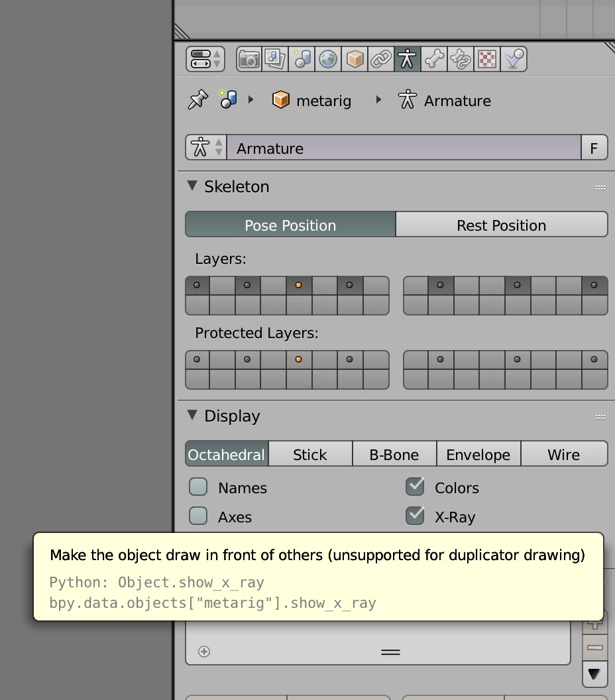Enable the Axes checkbox
The image size is (615, 700).
(198, 516)
